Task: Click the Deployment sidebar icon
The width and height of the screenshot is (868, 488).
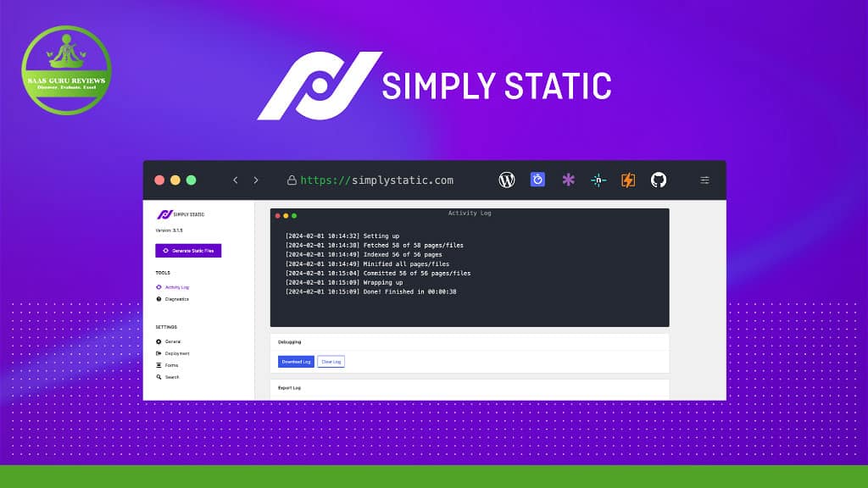Action: point(159,353)
